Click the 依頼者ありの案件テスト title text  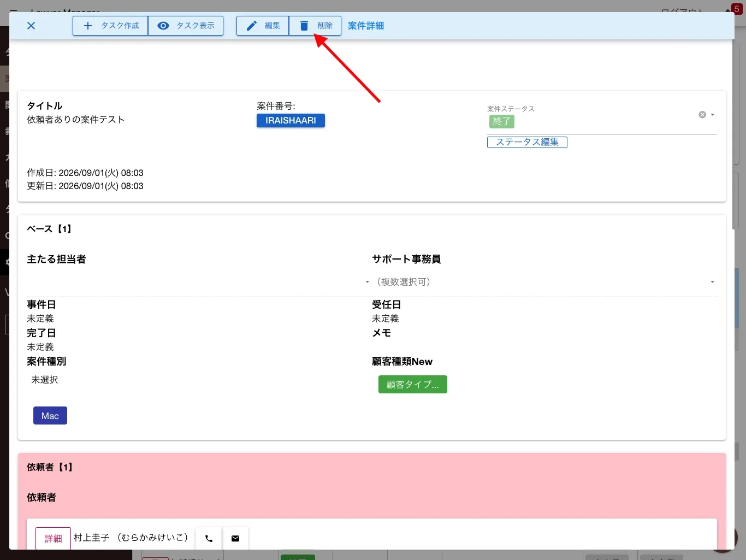click(76, 120)
